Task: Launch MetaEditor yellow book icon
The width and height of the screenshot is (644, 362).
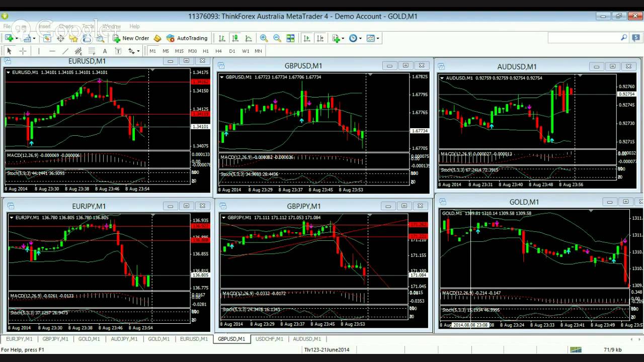Action: click(157, 38)
